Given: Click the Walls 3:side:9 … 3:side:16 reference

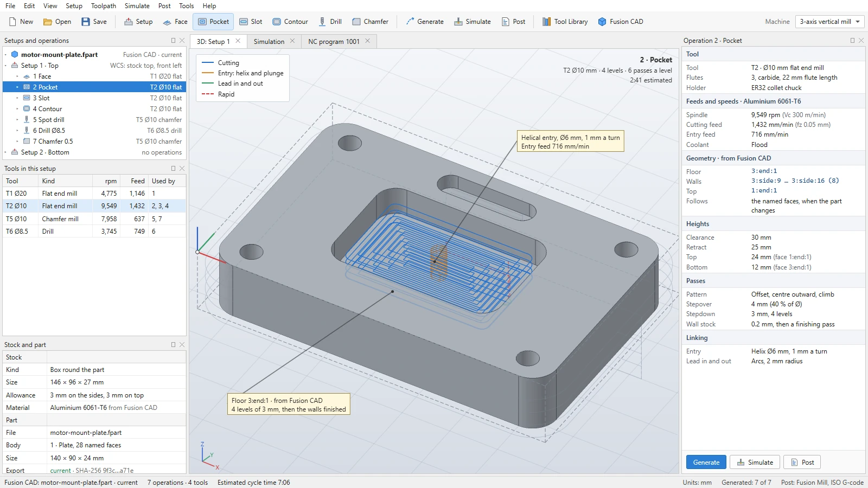Looking at the screenshot, I should click(x=795, y=181).
